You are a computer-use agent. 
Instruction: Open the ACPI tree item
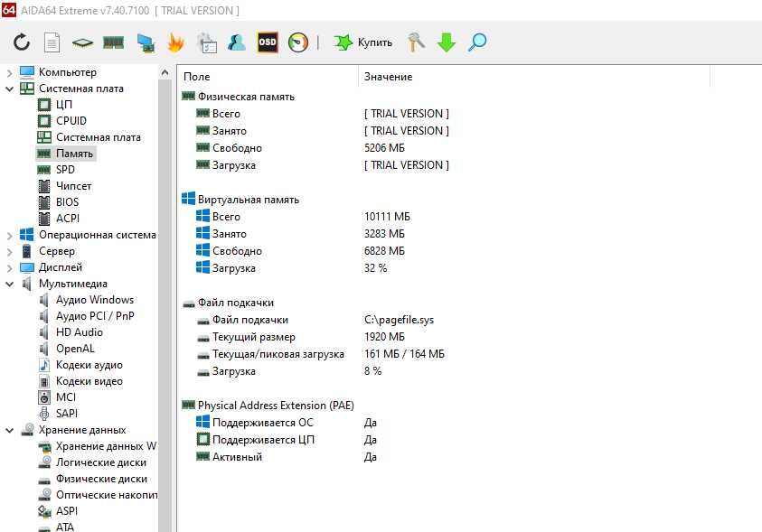(68, 219)
